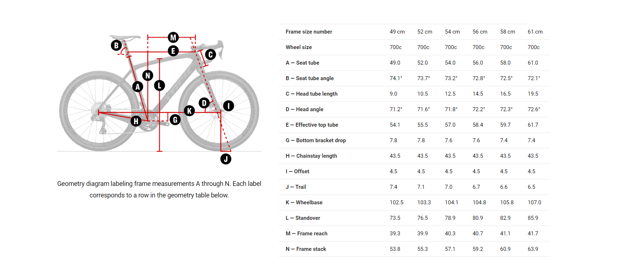The width and height of the screenshot is (644, 257).
Task: Select the C head tube marker
Action: (x=210, y=55)
